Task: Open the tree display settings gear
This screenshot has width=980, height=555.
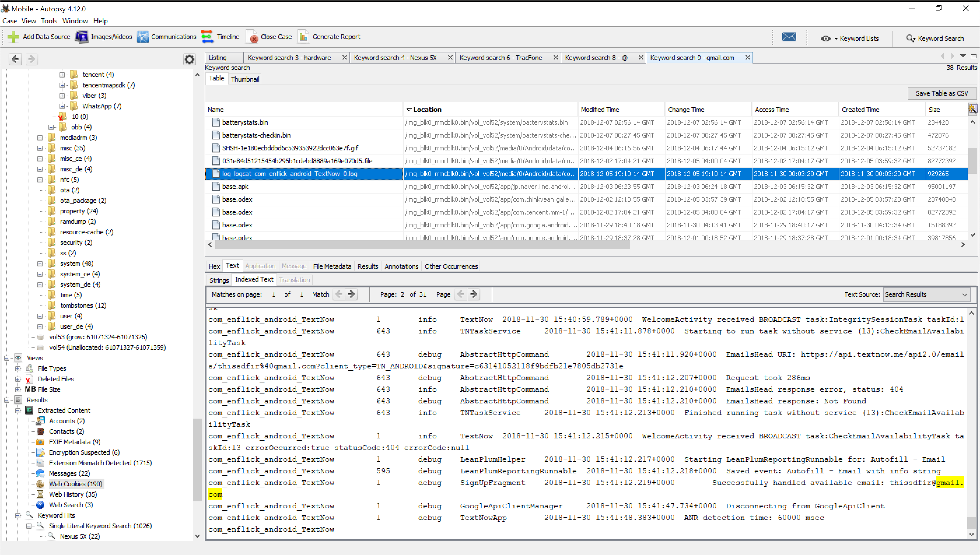Action: pos(190,59)
